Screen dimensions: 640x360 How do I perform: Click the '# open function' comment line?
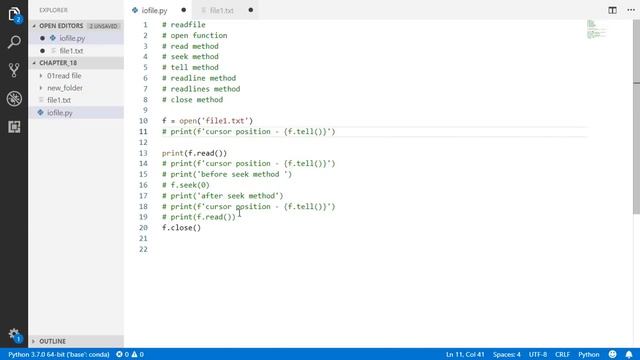pyautogui.click(x=195, y=36)
